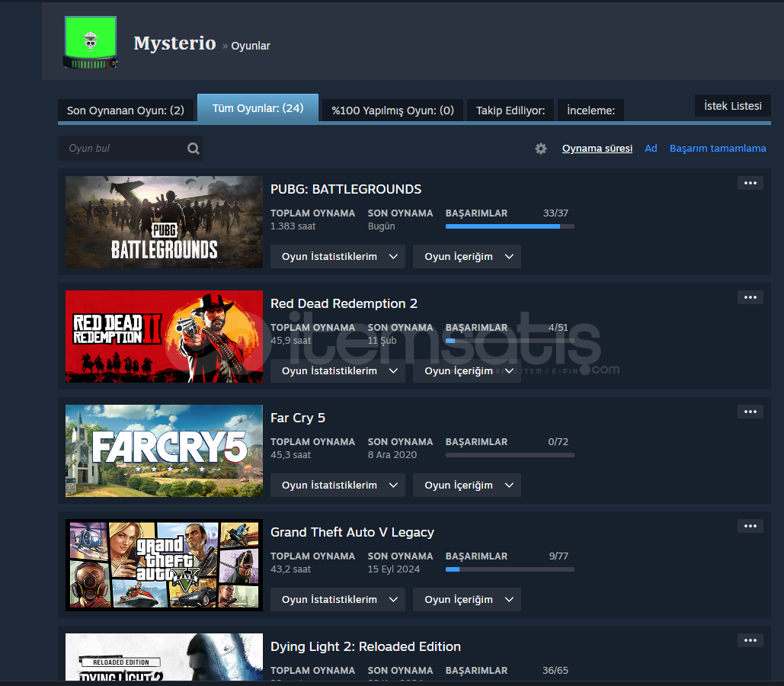Expand Oyun İçeriğim for Far Cry 5
Screen dimensions: 784x686
tap(466, 486)
